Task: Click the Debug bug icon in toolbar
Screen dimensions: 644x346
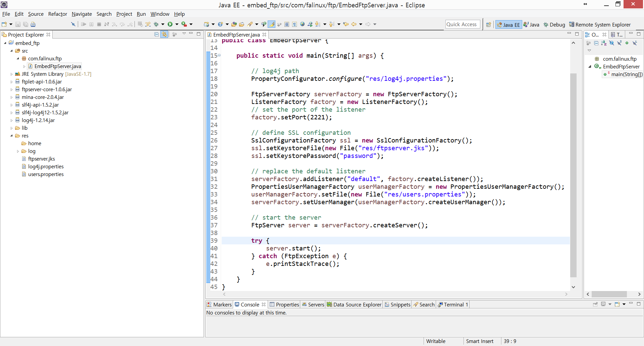Action: 156,24
